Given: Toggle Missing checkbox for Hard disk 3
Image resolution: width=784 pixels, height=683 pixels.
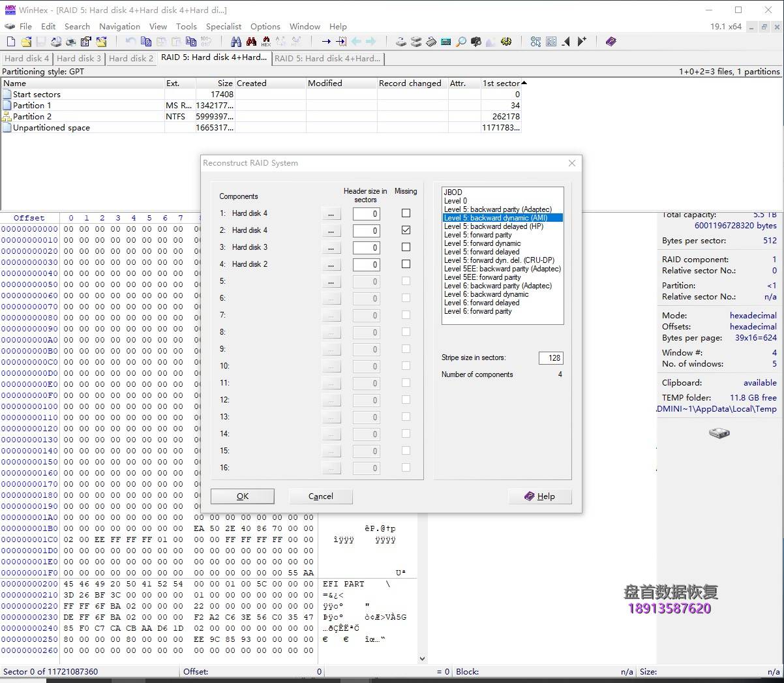Looking at the screenshot, I should pyautogui.click(x=406, y=247).
